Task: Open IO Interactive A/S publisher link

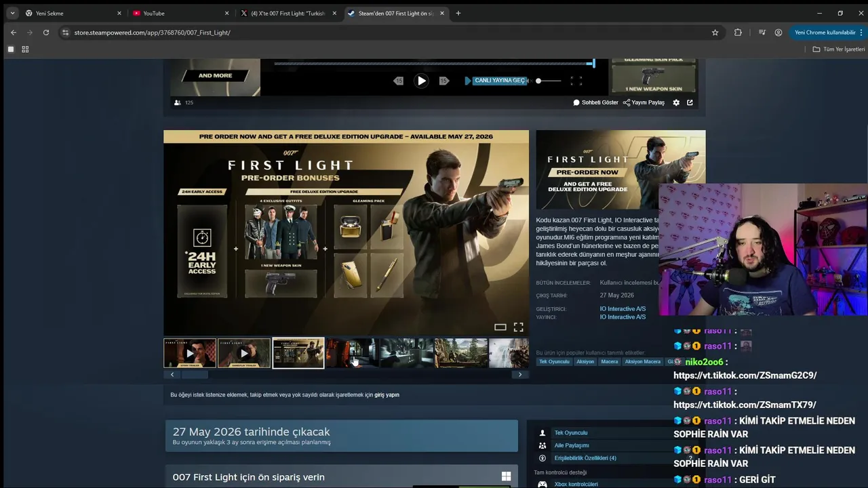Action: pos(623,317)
